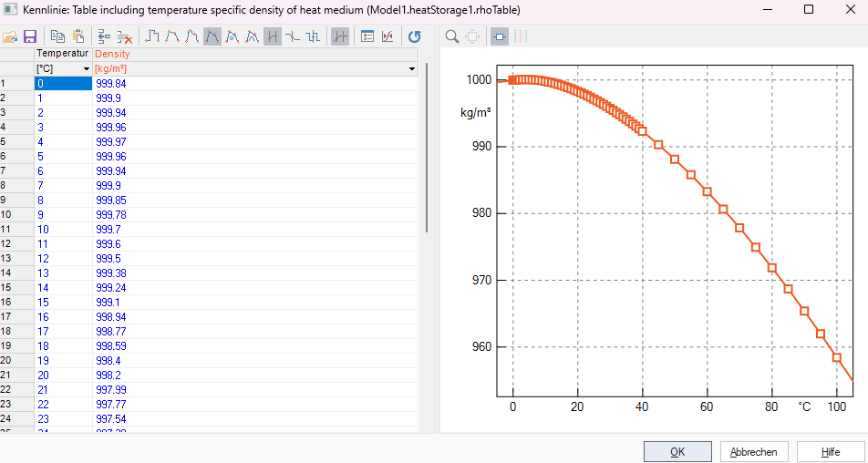
Task: Click the chart data point at 100 °C
Action: click(836, 357)
